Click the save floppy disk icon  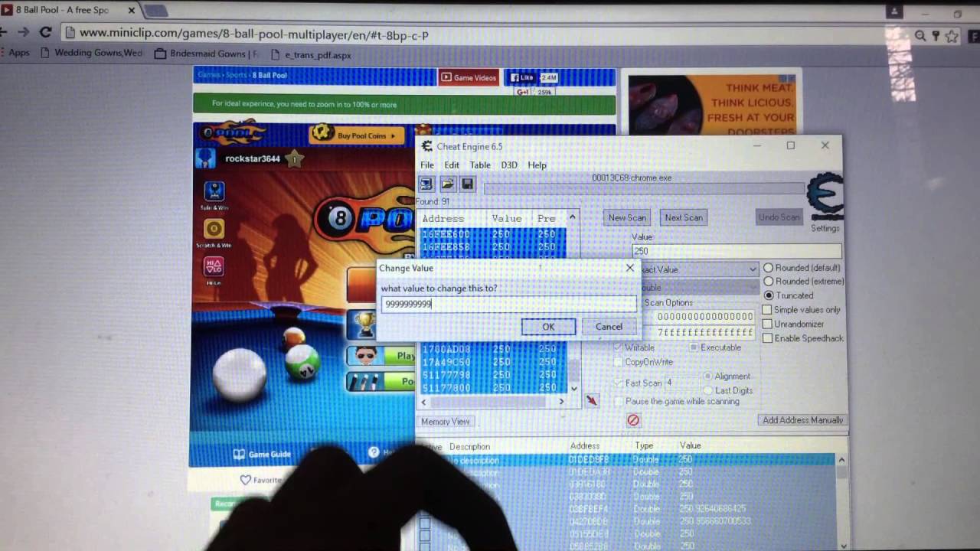467,184
